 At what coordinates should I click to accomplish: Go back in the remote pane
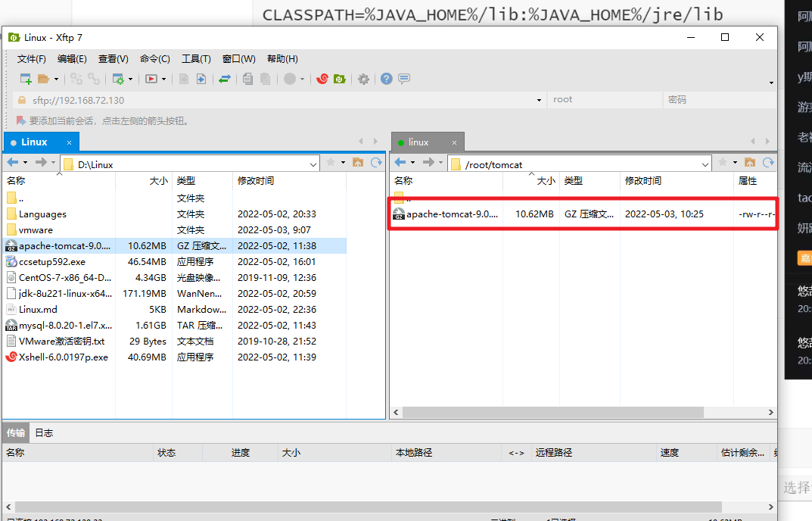tap(400, 163)
